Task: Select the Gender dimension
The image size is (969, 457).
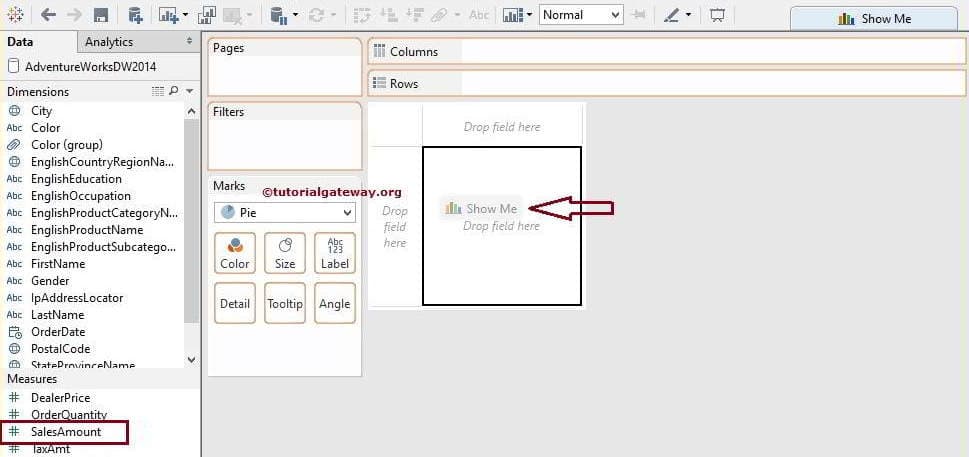Action: (50, 281)
